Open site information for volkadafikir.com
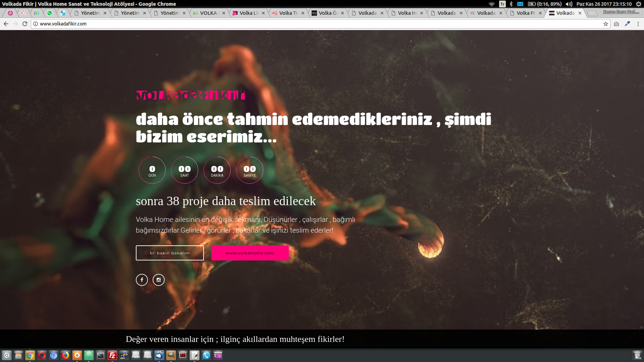The width and height of the screenshot is (644, 362). 35,24
